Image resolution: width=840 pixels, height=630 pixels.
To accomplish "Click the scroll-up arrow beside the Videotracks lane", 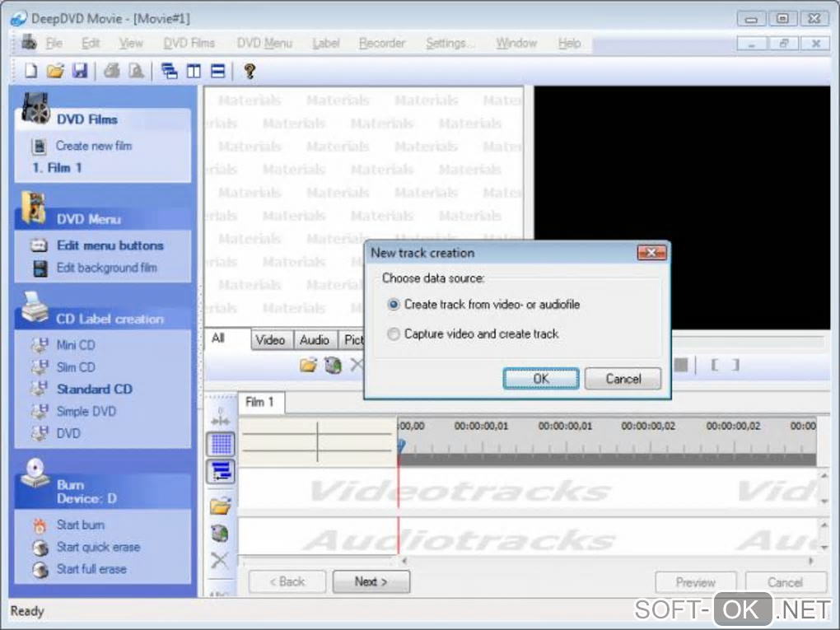I will click(x=824, y=476).
